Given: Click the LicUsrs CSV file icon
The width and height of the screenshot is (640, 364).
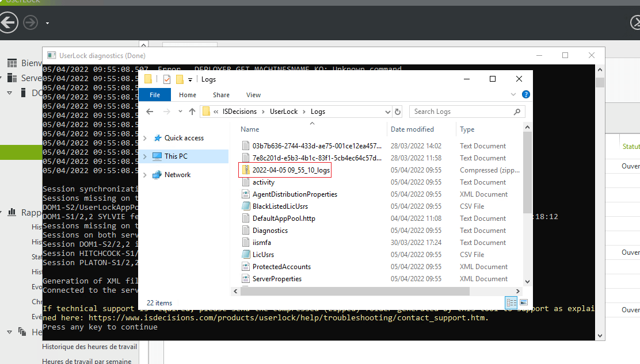Looking at the screenshot, I should 246,255.
